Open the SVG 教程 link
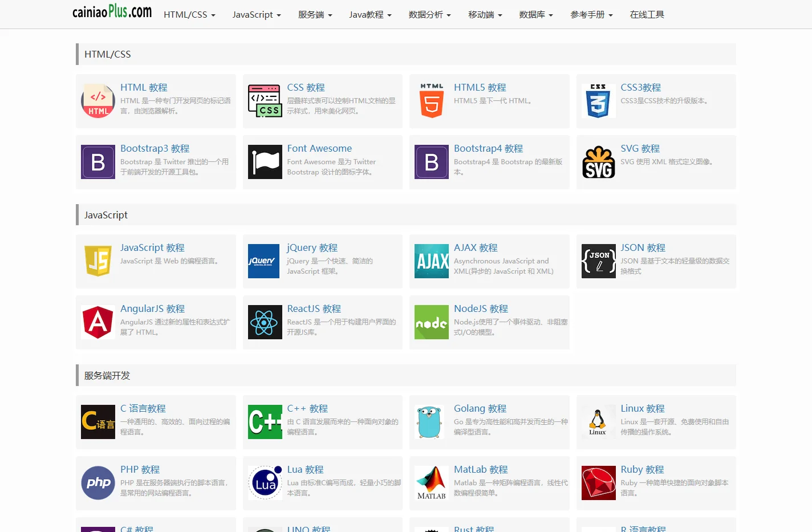The image size is (812, 532). pos(640,148)
